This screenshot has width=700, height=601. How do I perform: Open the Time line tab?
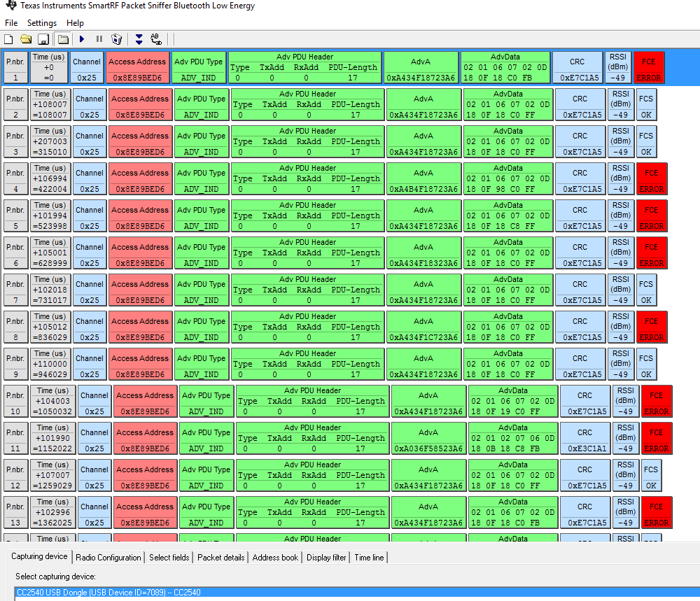(x=369, y=558)
